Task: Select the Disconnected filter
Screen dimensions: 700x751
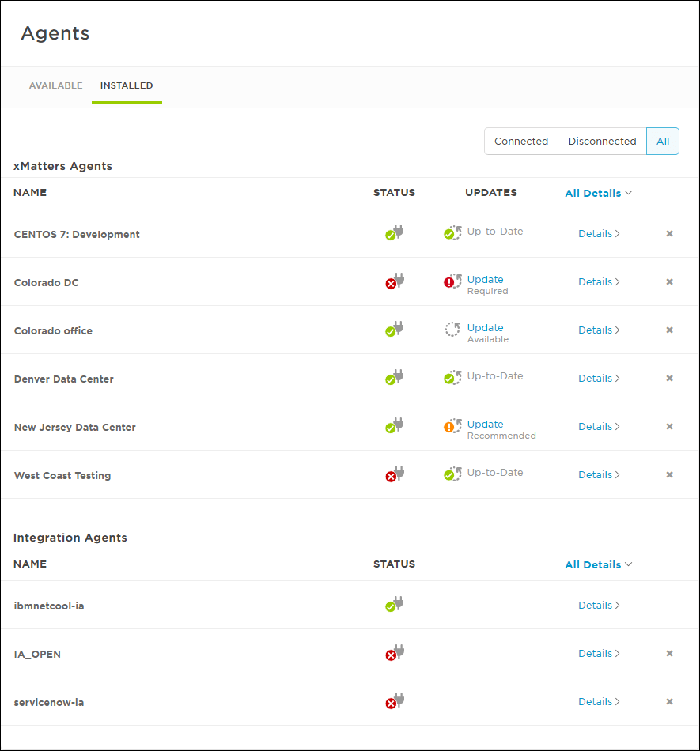Action: pos(601,141)
